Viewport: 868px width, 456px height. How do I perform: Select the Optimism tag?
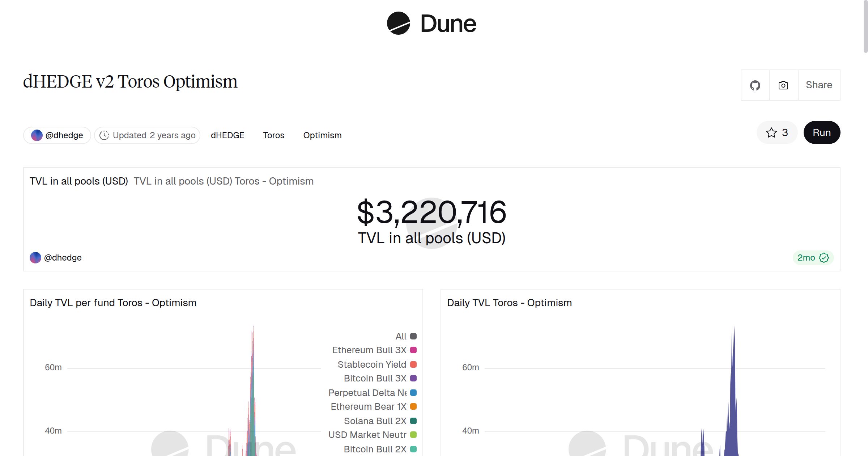tap(322, 135)
